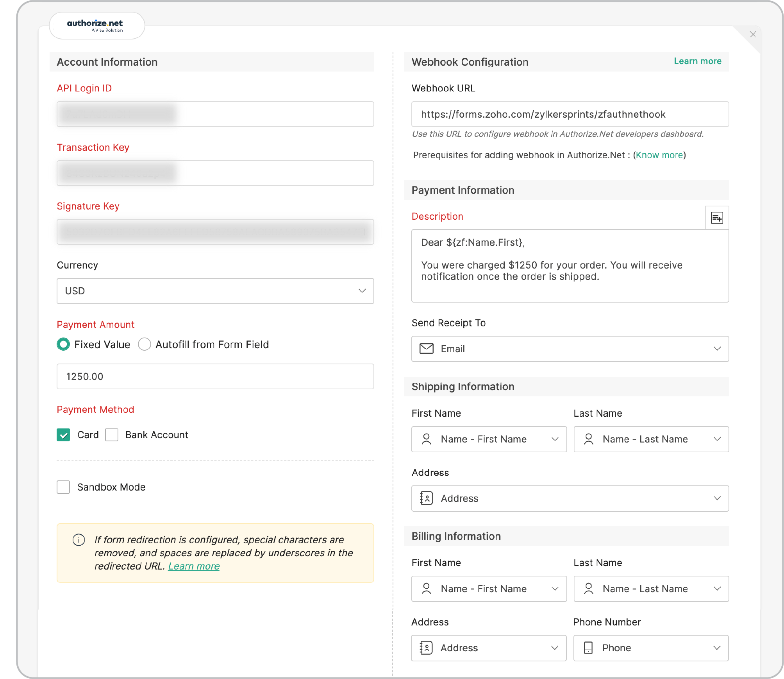Enable Sandbox Mode
Viewport: 784px width, 679px height.
(x=63, y=487)
